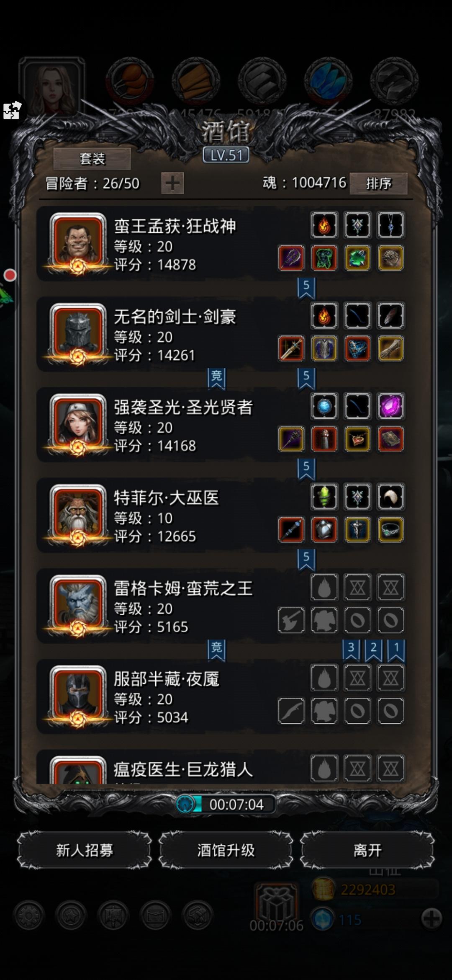Tap the puzzle piece icon at left edge
The width and height of the screenshot is (452, 980).
point(12,110)
